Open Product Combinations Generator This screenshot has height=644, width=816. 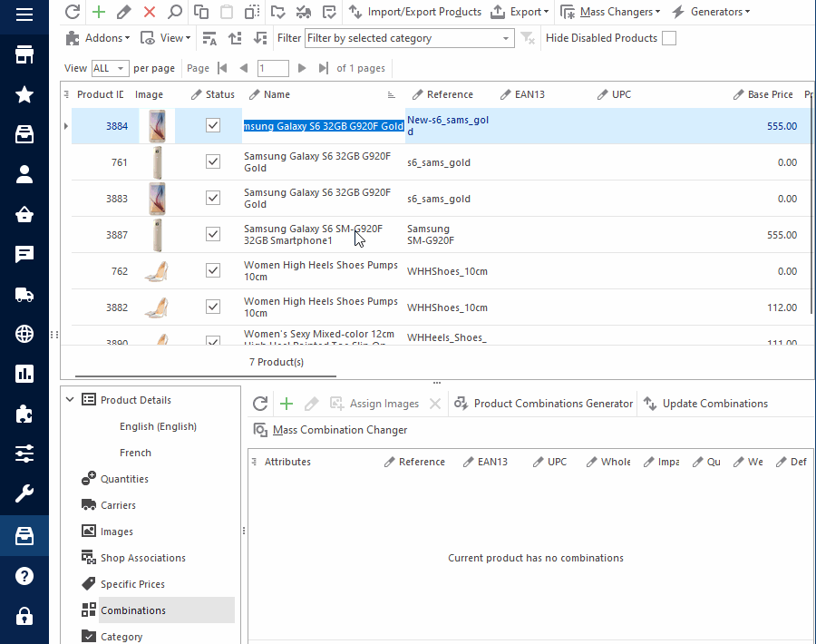click(x=543, y=404)
